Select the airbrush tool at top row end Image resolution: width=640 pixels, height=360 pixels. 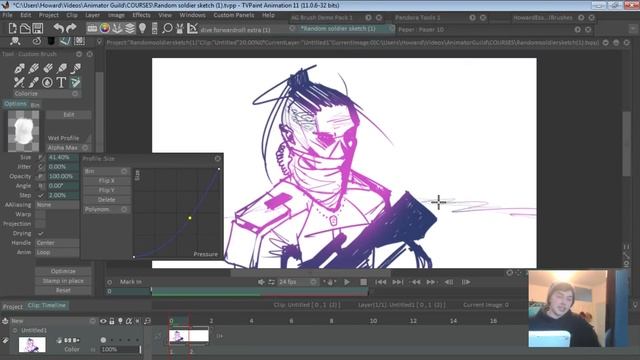point(75,68)
